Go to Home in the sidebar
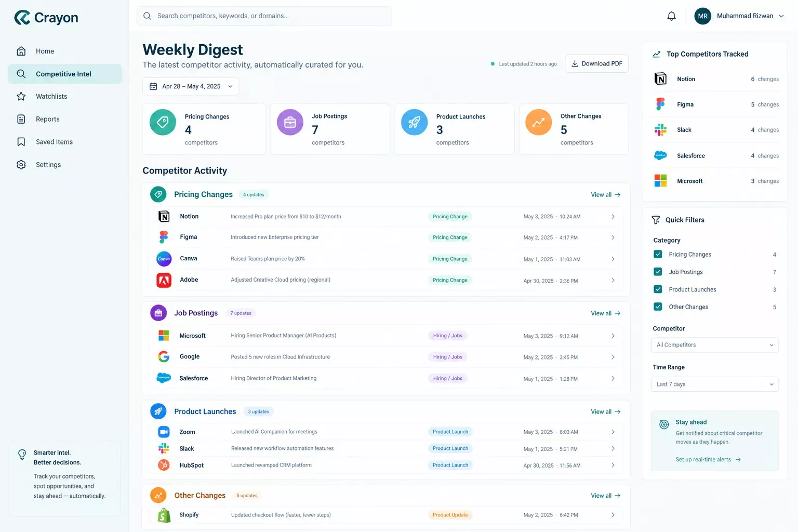The height and width of the screenshot is (532, 798). [64, 51]
